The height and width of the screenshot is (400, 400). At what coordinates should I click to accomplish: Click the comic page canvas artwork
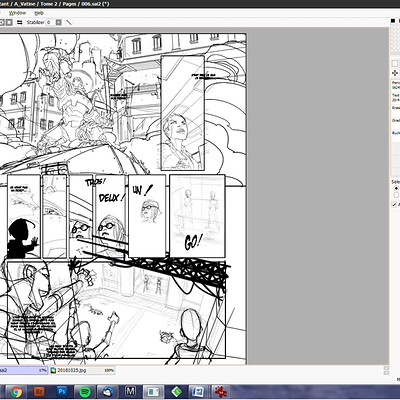point(123,199)
